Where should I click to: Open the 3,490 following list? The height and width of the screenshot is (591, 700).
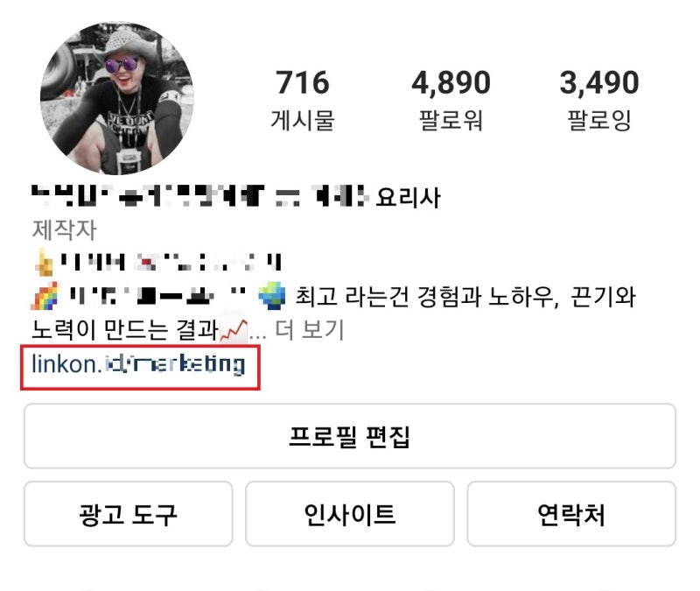[599, 82]
